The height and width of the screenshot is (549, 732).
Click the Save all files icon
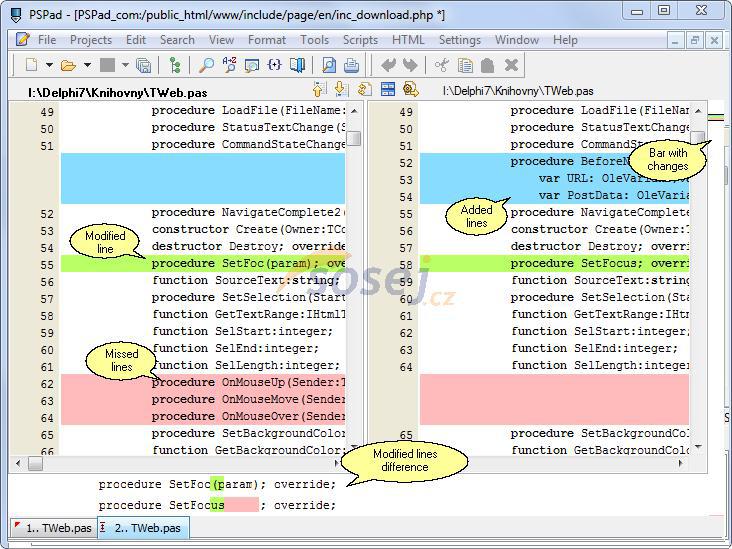point(143,65)
